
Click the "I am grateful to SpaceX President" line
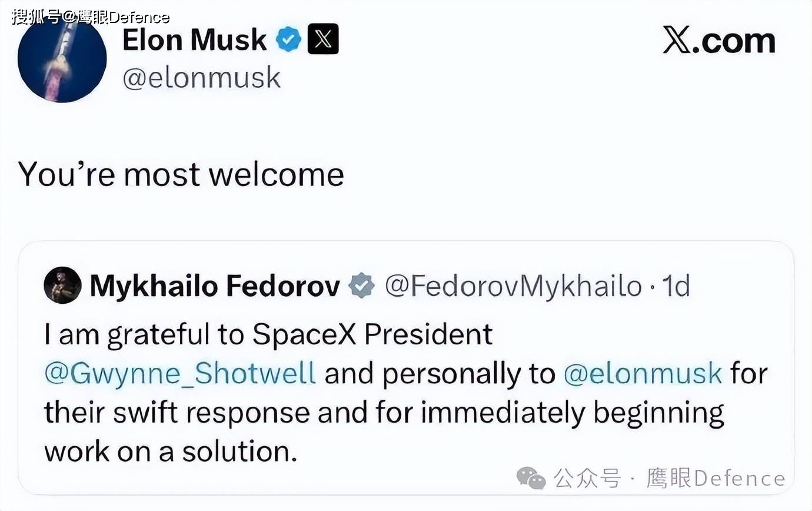268,334
